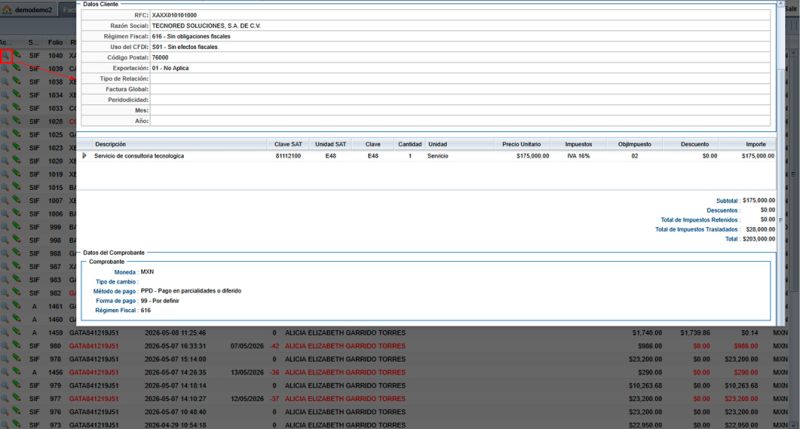Open magnifier detail icon for folio 1040
This screenshot has height=429, width=800.
point(6,56)
